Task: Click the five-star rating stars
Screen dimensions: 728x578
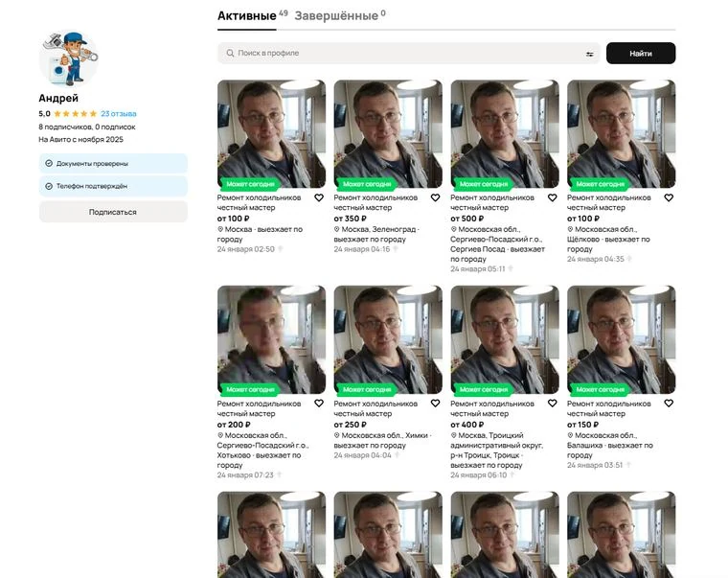Action: pyautogui.click(x=76, y=114)
